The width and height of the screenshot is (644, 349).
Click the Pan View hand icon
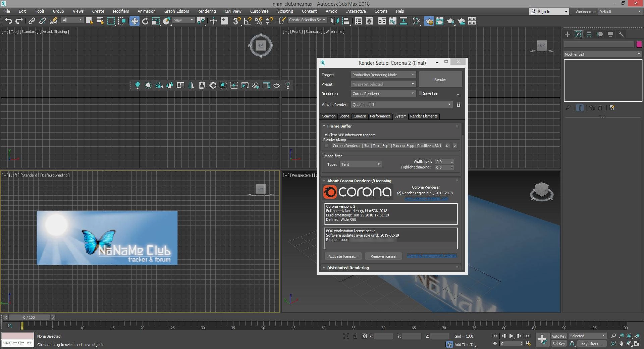point(621,344)
